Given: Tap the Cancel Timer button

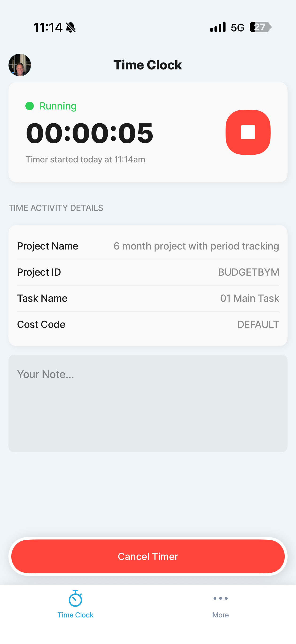Looking at the screenshot, I should 148,556.
